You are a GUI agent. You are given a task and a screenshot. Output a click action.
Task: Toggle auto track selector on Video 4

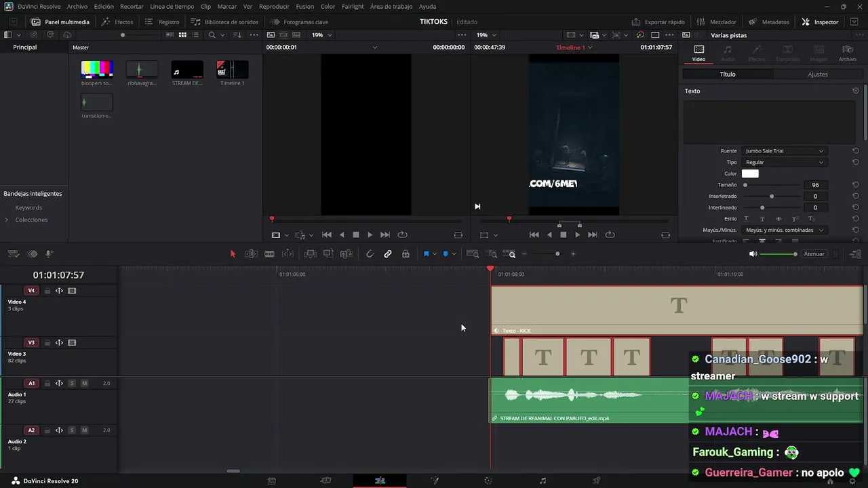click(59, 291)
